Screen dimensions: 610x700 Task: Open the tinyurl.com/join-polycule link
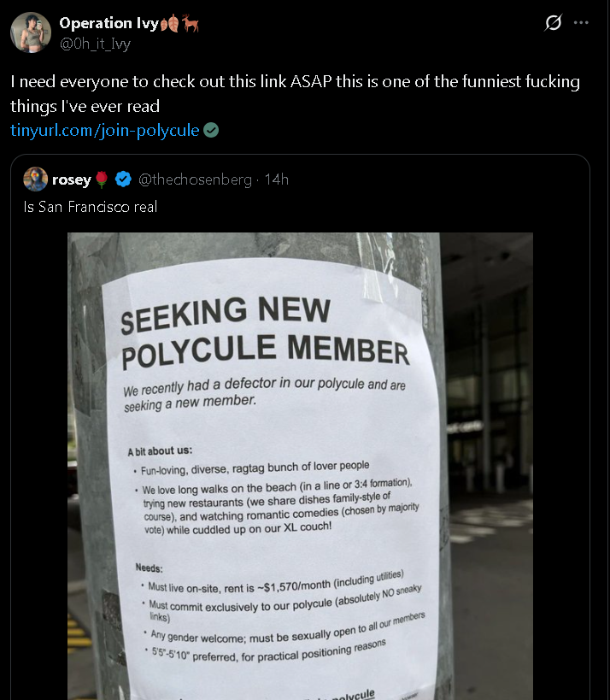[x=104, y=131]
